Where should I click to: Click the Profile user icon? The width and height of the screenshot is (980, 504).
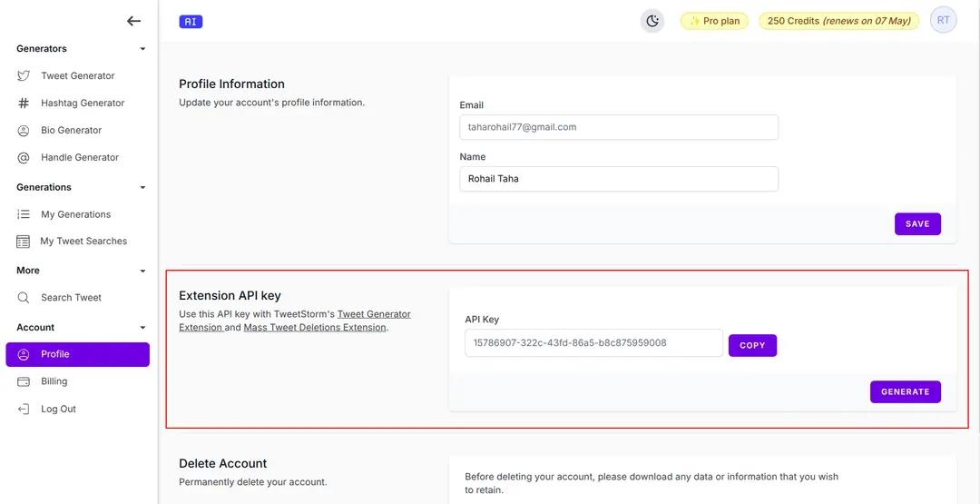tap(23, 354)
